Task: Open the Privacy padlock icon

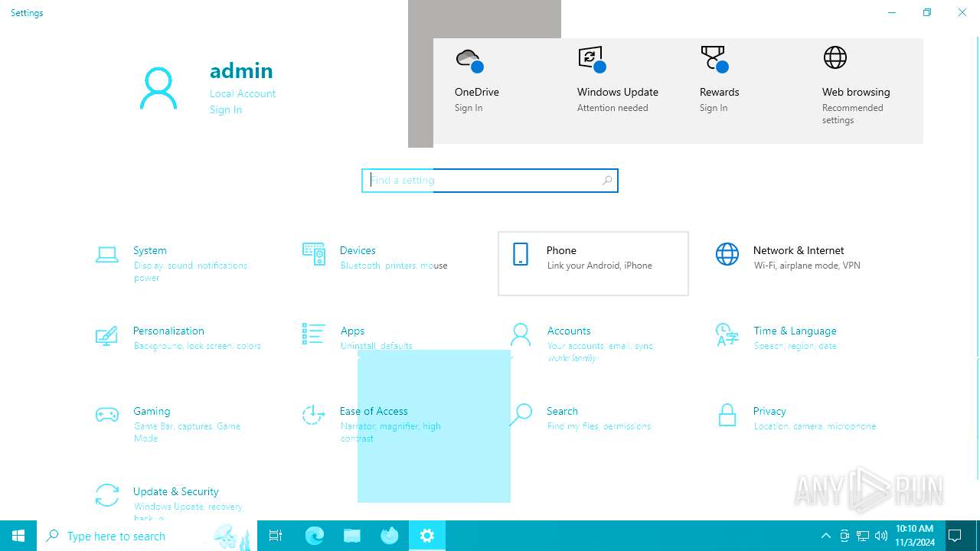Action: coord(727,415)
